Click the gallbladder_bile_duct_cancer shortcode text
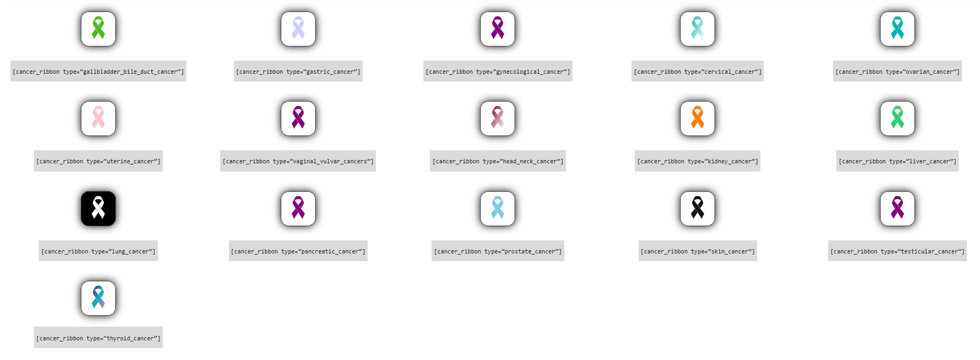 click(x=98, y=71)
